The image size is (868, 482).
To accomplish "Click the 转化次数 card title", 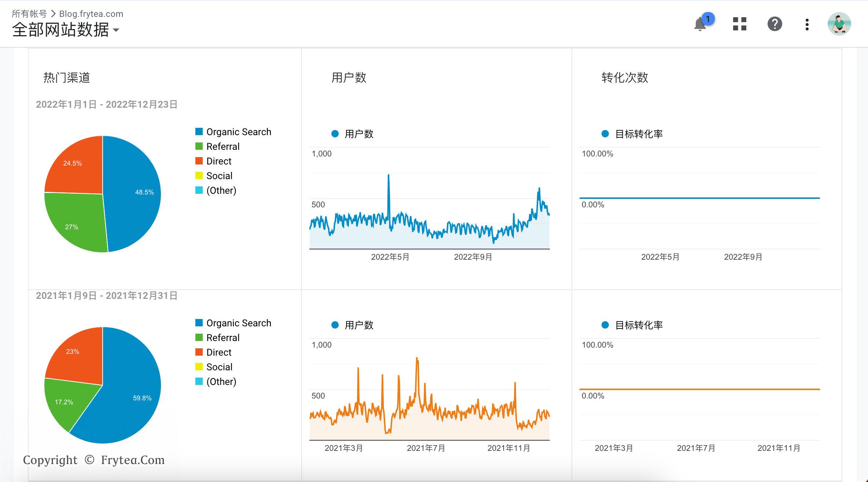I will (625, 78).
